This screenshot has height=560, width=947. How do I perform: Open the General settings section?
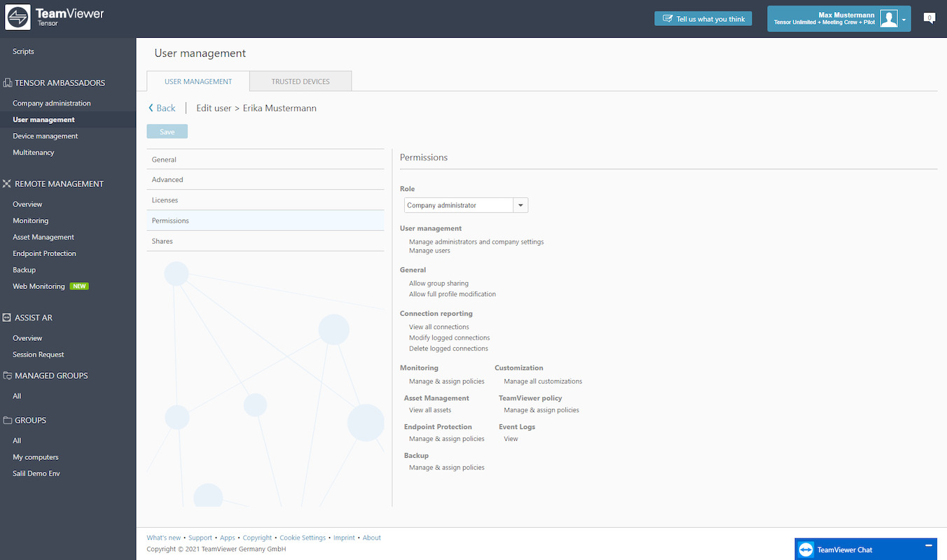coord(265,160)
